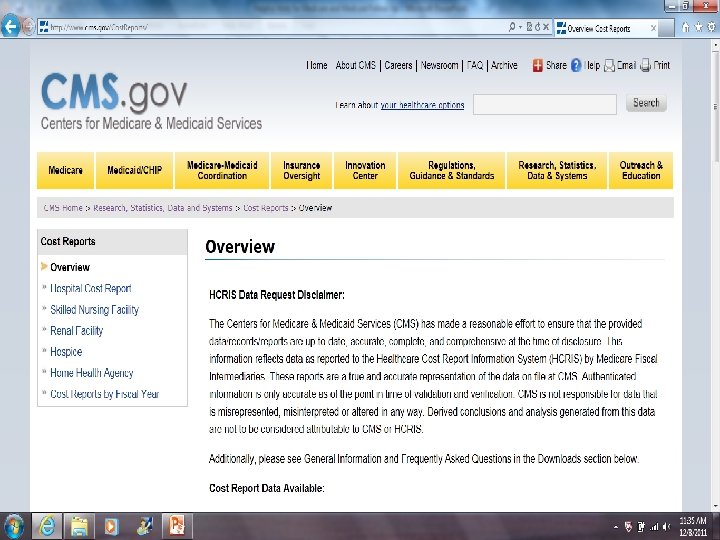Click the Cost Reports breadcrumb link
The width and height of the screenshot is (720, 540).
pos(265,208)
